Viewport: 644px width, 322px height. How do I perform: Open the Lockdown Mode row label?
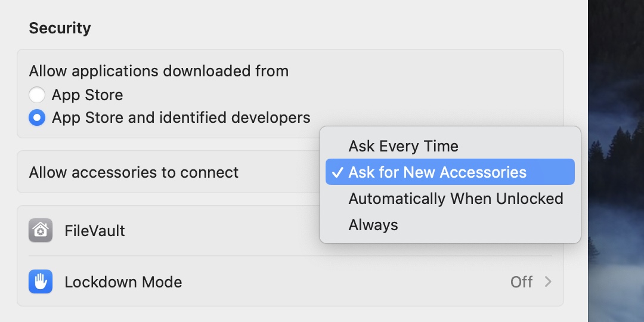coord(123,282)
